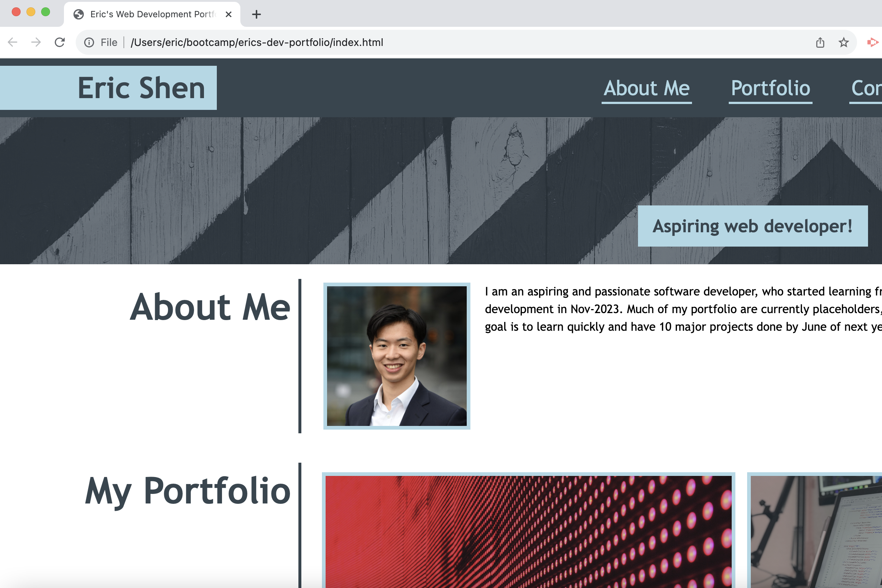882x588 pixels.
Task: Click the forward navigation arrow
Action: [x=36, y=42]
